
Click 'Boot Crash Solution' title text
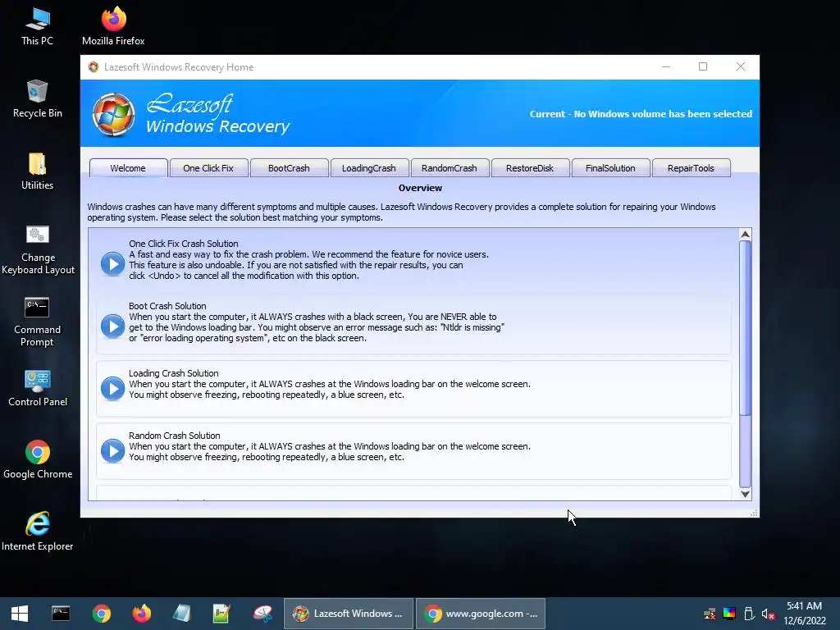click(x=167, y=306)
